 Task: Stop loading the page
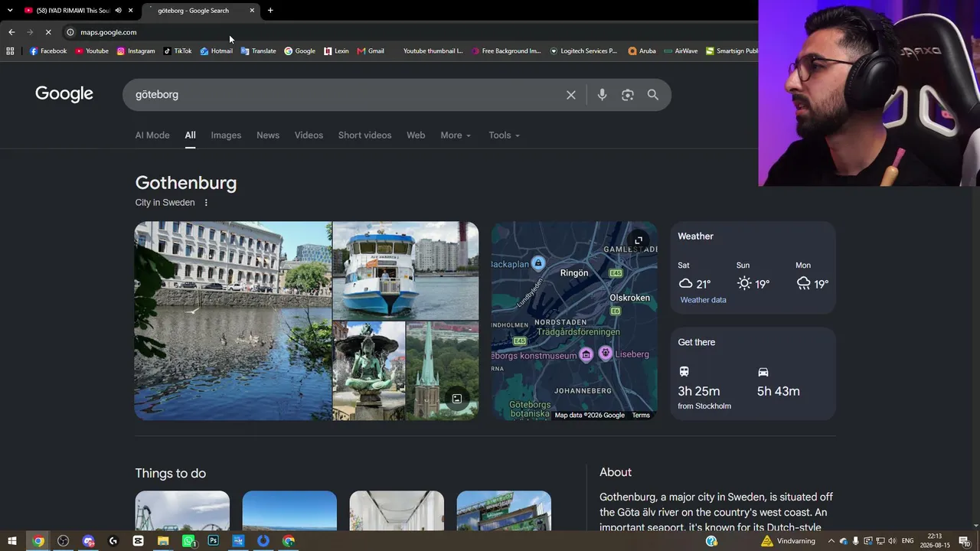47,32
